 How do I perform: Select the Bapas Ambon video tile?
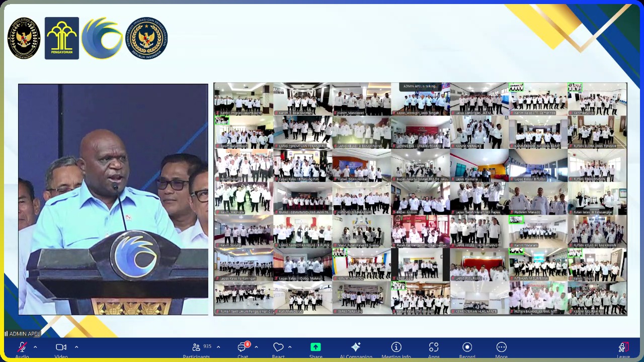click(421, 199)
